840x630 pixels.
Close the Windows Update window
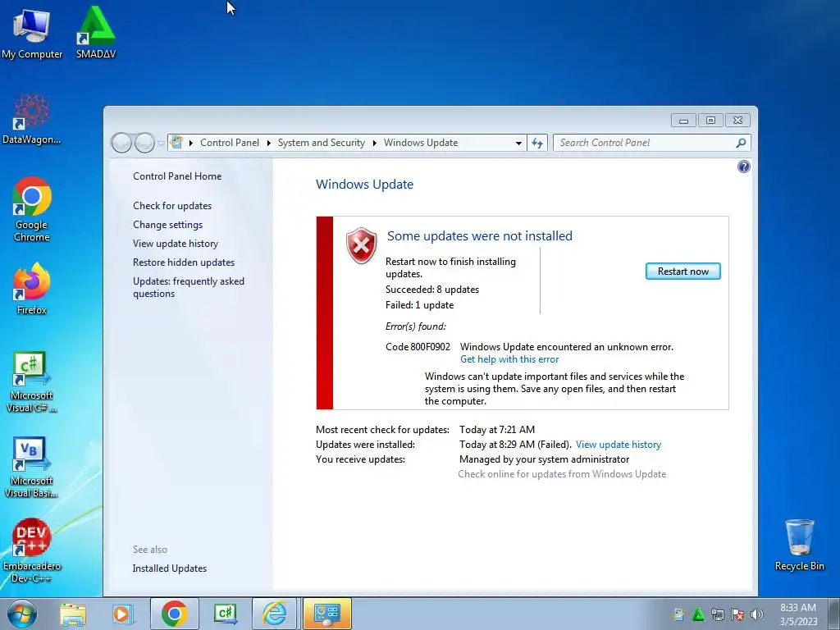tap(737, 121)
